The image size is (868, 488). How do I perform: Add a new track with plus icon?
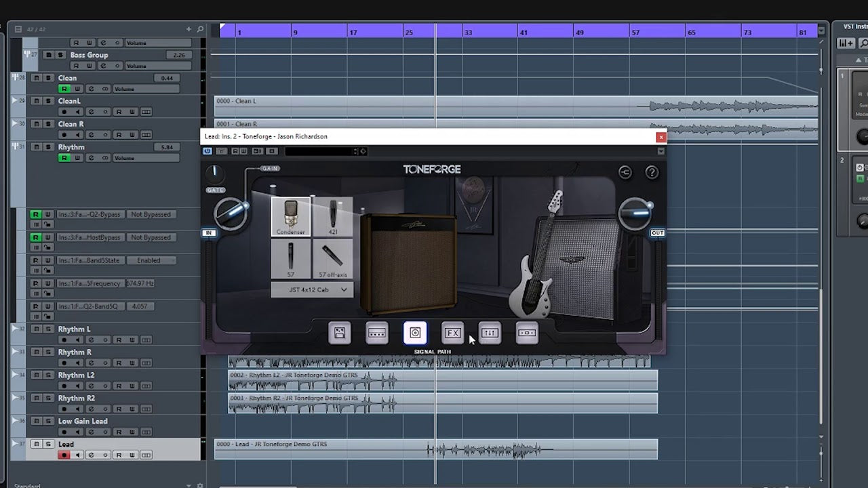coord(189,29)
